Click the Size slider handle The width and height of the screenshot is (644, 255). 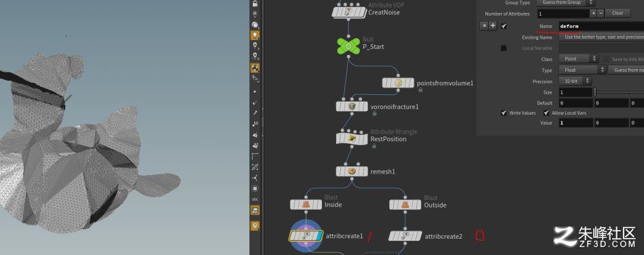595,92
